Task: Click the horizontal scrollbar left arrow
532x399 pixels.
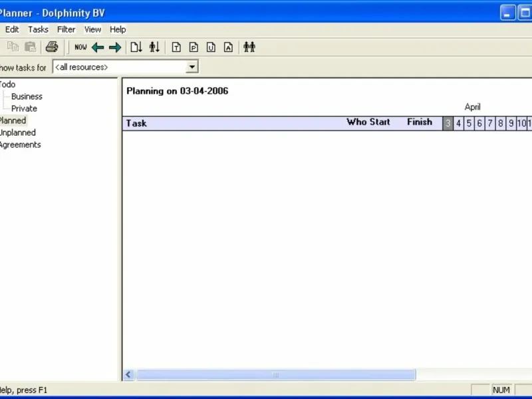Action: [128, 374]
